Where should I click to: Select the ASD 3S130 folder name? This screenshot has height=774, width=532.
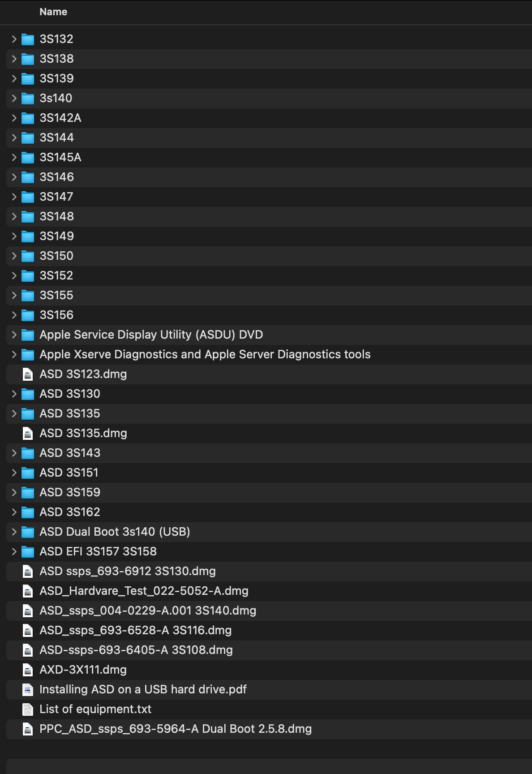tap(70, 394)
